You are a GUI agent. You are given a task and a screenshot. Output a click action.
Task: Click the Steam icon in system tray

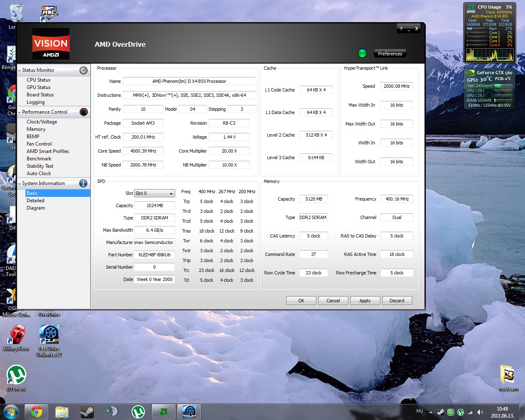[x=441, y=412]
